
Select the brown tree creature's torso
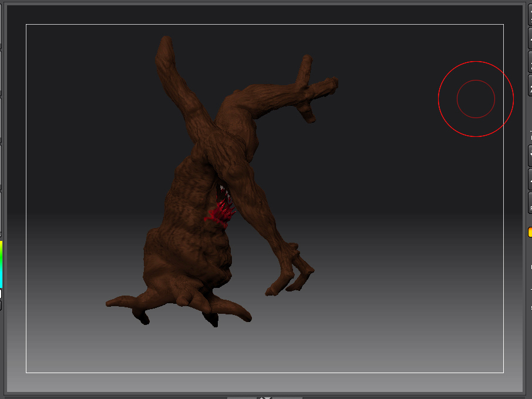190,217
